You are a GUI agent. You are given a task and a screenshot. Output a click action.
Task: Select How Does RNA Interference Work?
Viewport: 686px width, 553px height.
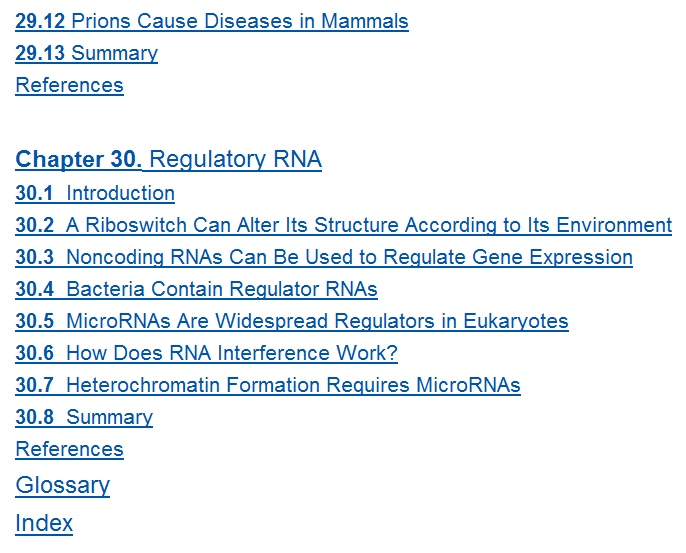(231, 353)
